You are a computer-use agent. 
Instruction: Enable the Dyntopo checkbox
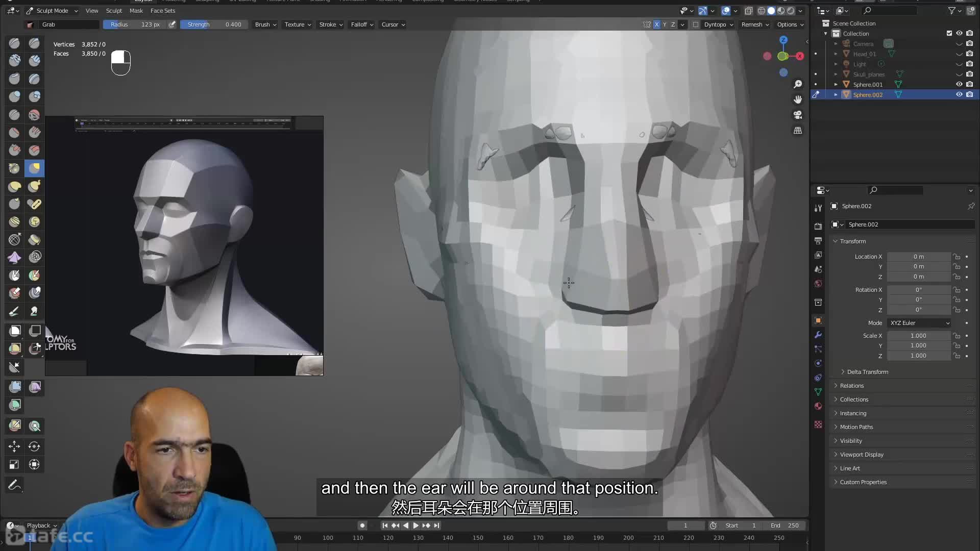[696, 24]
